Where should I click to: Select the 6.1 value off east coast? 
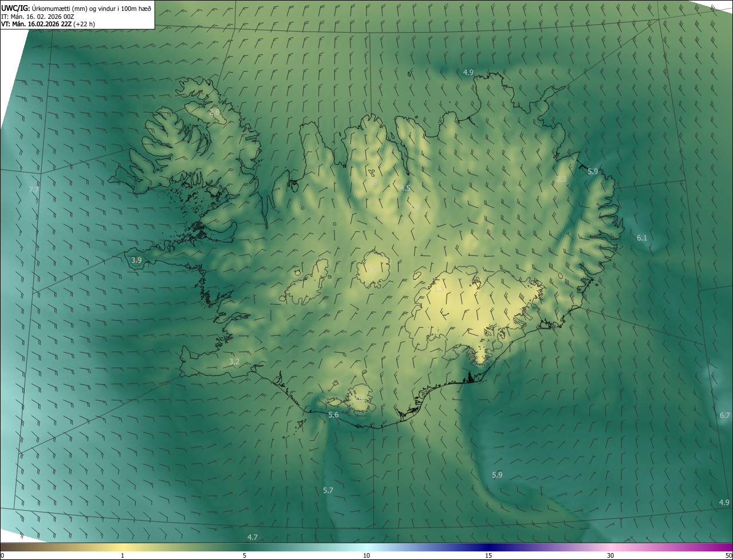642,238
